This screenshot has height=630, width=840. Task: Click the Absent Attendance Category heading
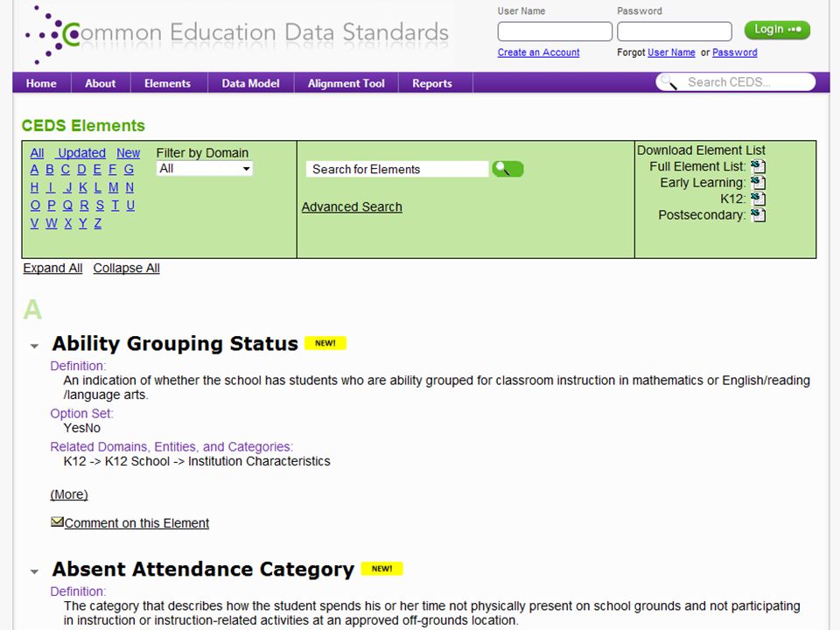[x=203, y=569]
